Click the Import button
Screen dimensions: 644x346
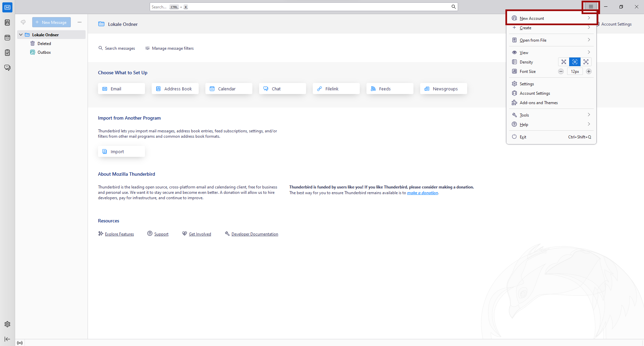(121, 152)
